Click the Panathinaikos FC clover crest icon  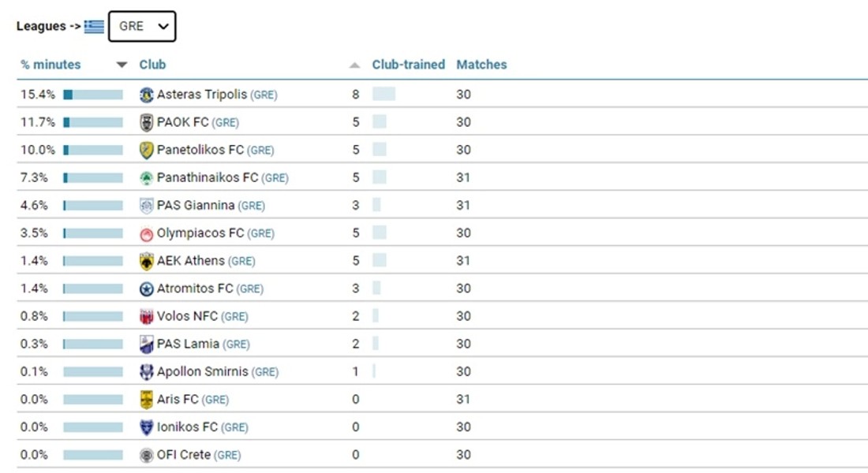pos(146,178)
